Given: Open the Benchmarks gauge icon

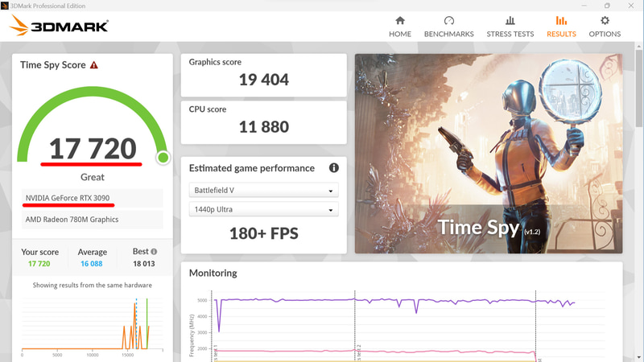Looking at the screenshot, I should pos(449,21).
